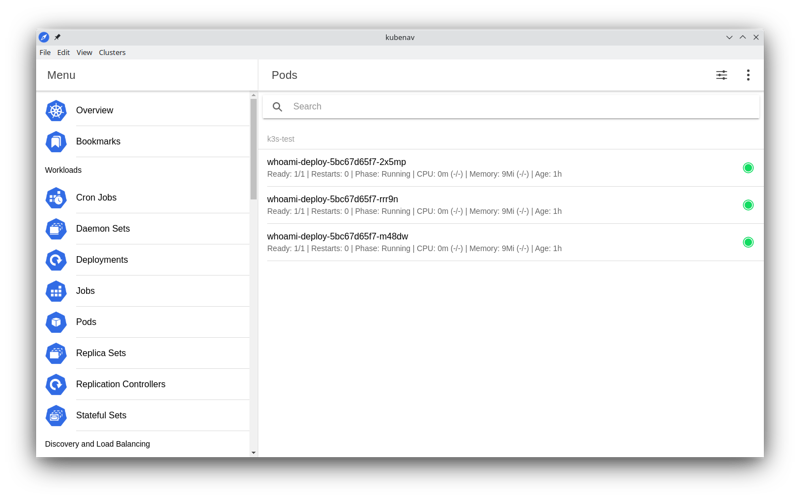Open the File menu
This screenshot has width=800, height=500.
coord(45,53)
